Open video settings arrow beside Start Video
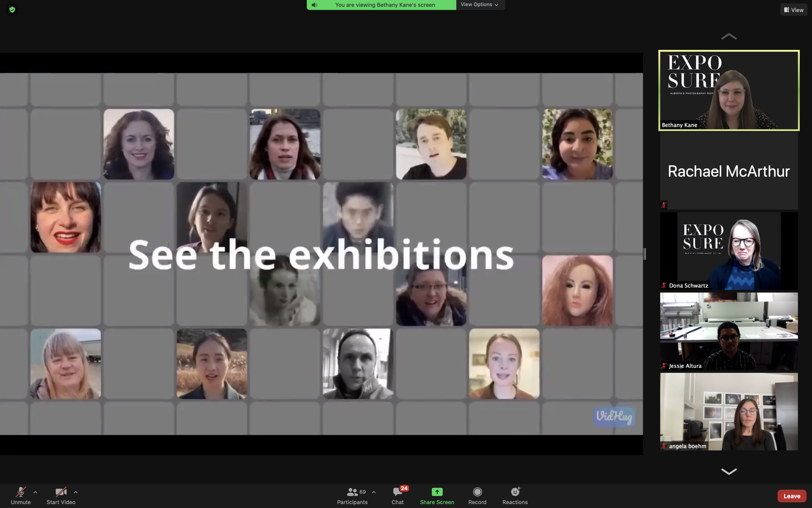Screen dimensions: 812x508 [75, 492]
